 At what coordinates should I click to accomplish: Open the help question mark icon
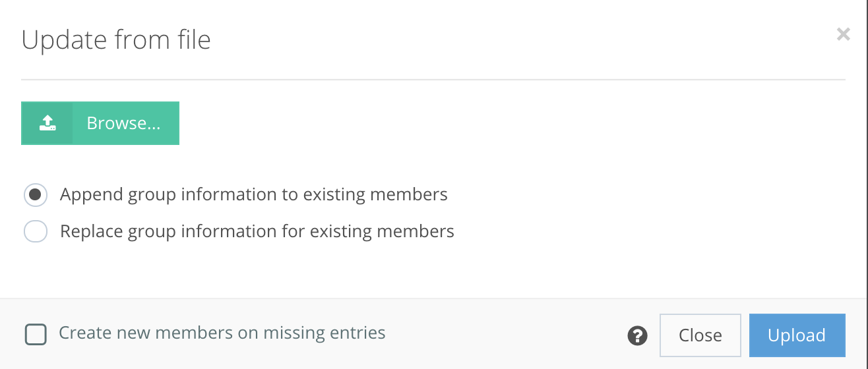[637, 335]
